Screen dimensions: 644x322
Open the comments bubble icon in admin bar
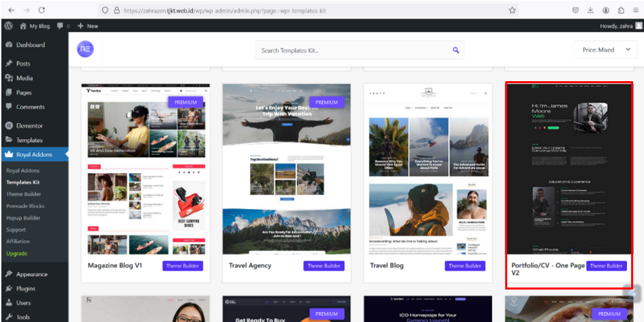pos(62,26)
